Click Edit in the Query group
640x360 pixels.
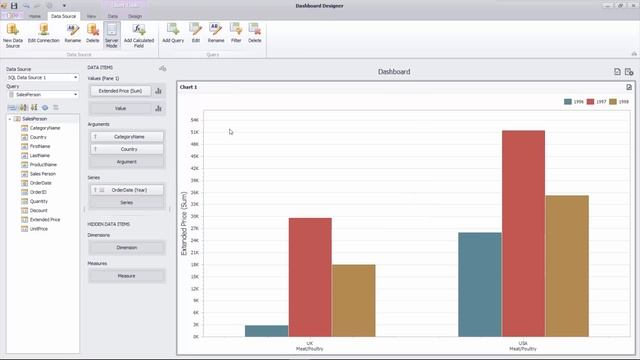[x=196, y=33]
